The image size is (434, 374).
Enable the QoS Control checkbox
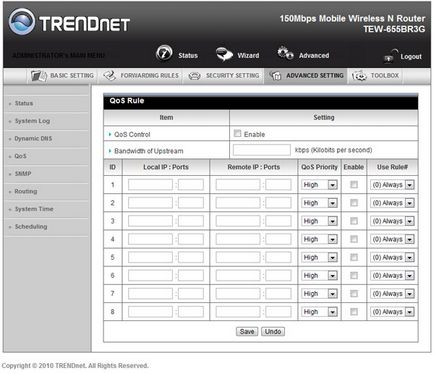(x=237, y=133)
